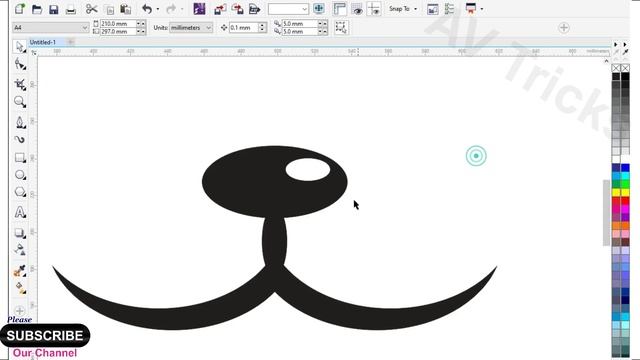The height and width of the screenshot is (360, 640).
Task: Click the page width spinner arrows
Action: (x=141, y=24)
